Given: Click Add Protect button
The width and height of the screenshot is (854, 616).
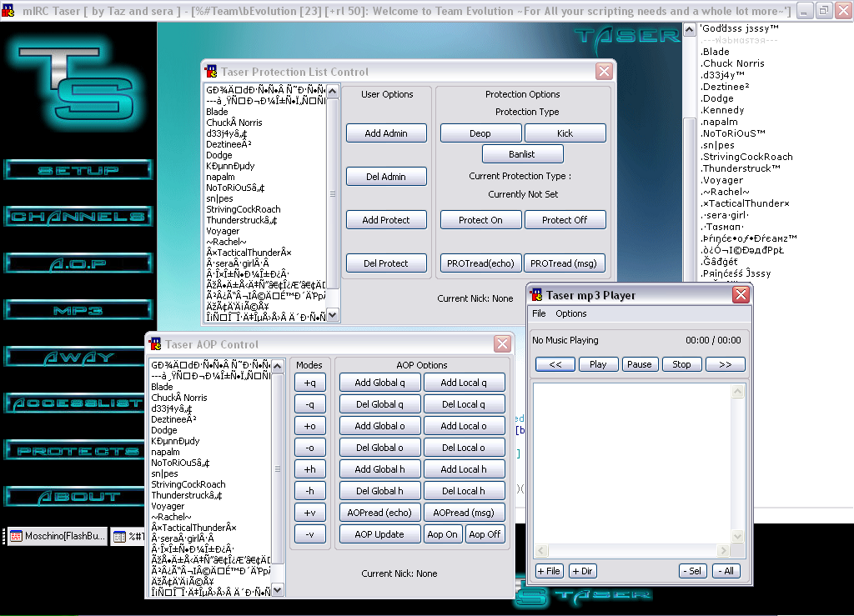Looking at the screenshot, I should [386, 220].
